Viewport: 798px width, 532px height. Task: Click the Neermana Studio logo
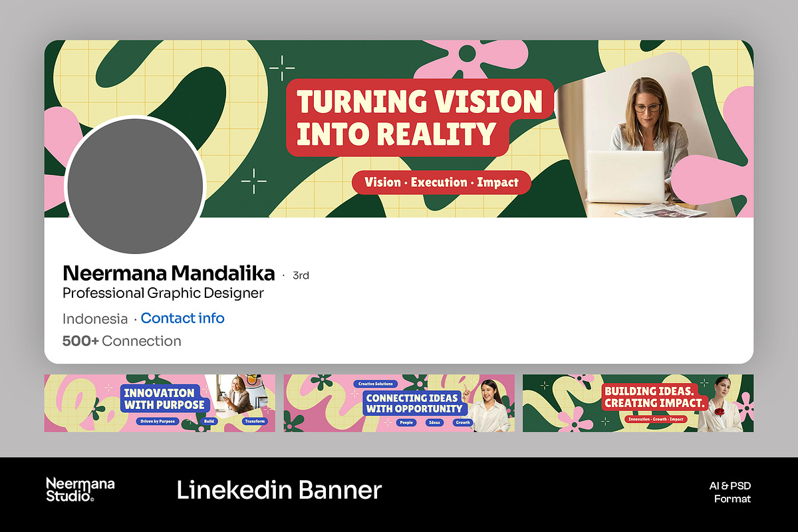pyautogui.click(x=80, y=489)
